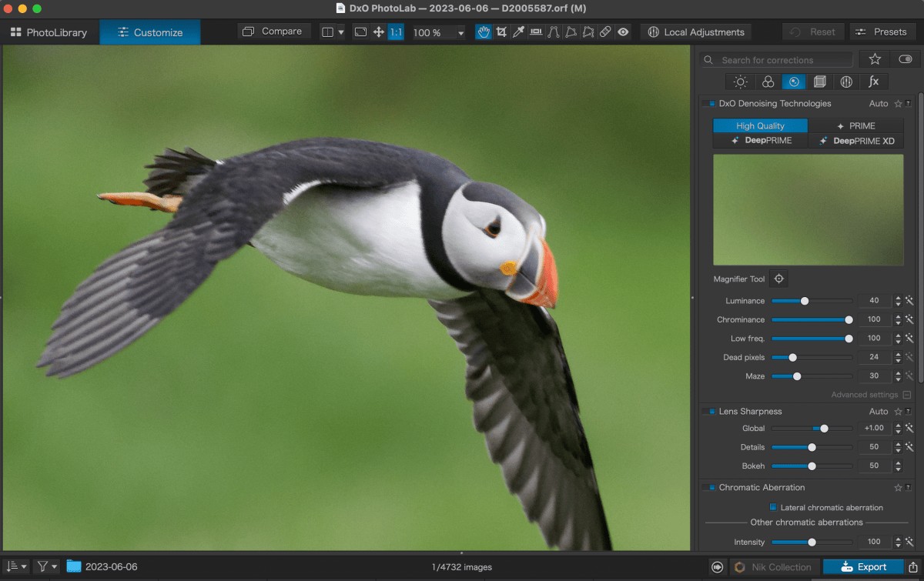The image size is (924, 581).
Task: Select the Horizon tool
Action: [535, 32]
